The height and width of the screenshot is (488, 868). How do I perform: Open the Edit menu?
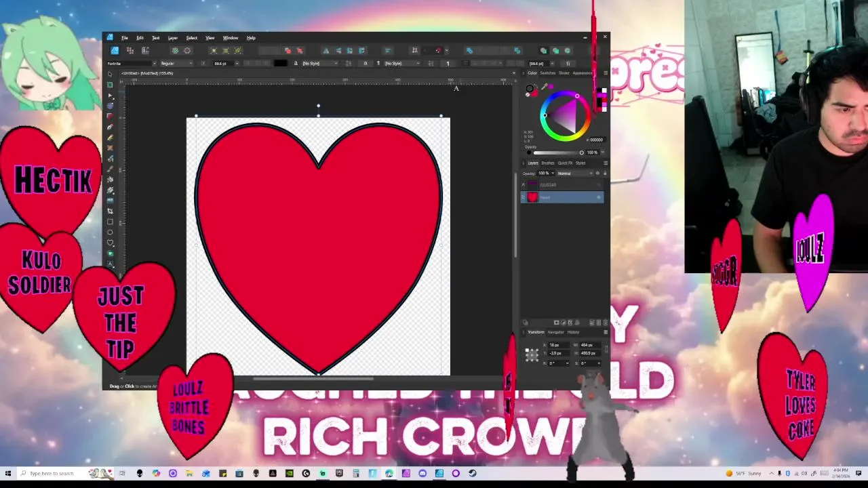point(140,38)
